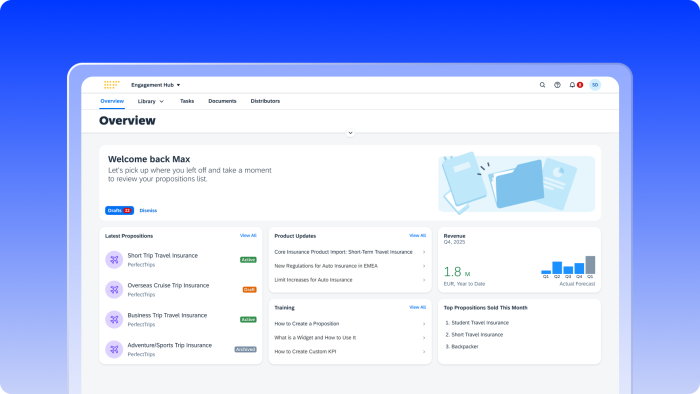Click icon beside Adventure/Sports Trip Insurance
The width and height of the screenshot is (700, 394).
[114, 349]
